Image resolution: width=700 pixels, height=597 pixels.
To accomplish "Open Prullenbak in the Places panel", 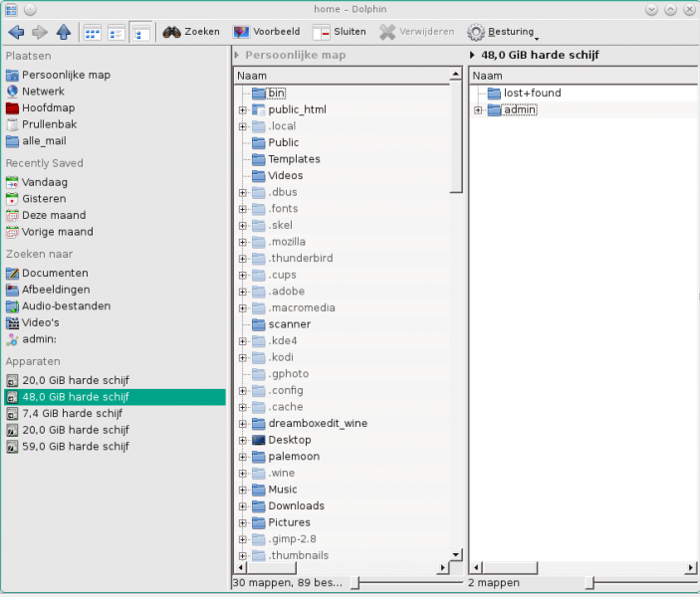I will [x=49, y=124].
